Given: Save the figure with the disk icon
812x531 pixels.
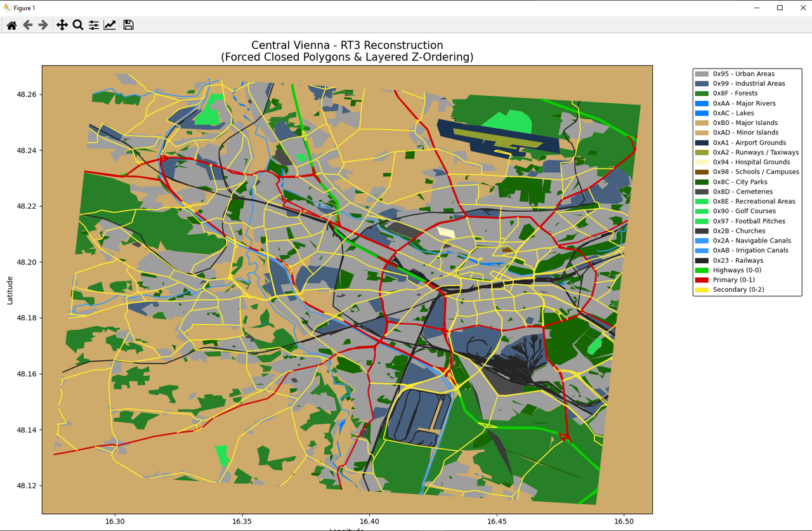Looking at the screenshot, I should click(128, 25).
